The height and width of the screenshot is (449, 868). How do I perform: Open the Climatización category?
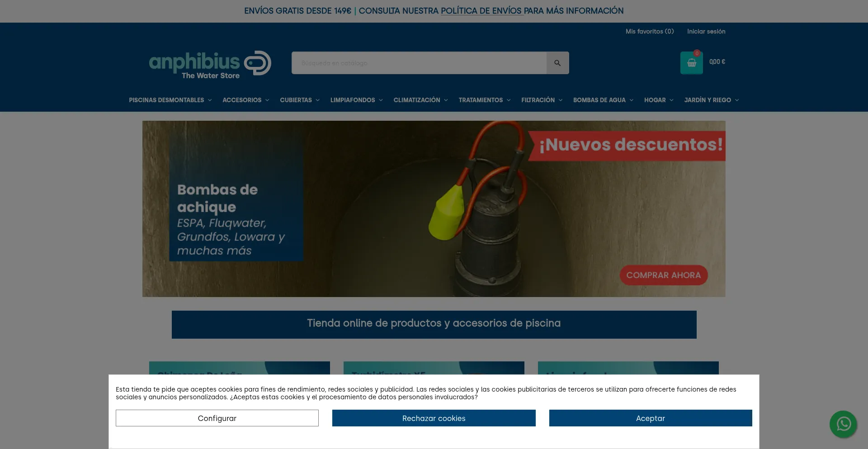(417, 100)
